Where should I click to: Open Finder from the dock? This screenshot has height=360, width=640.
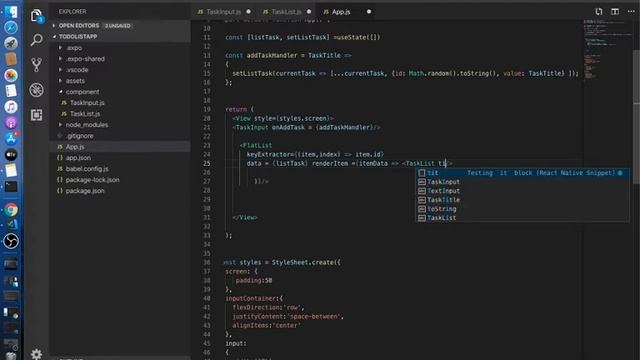coord(11,11)
